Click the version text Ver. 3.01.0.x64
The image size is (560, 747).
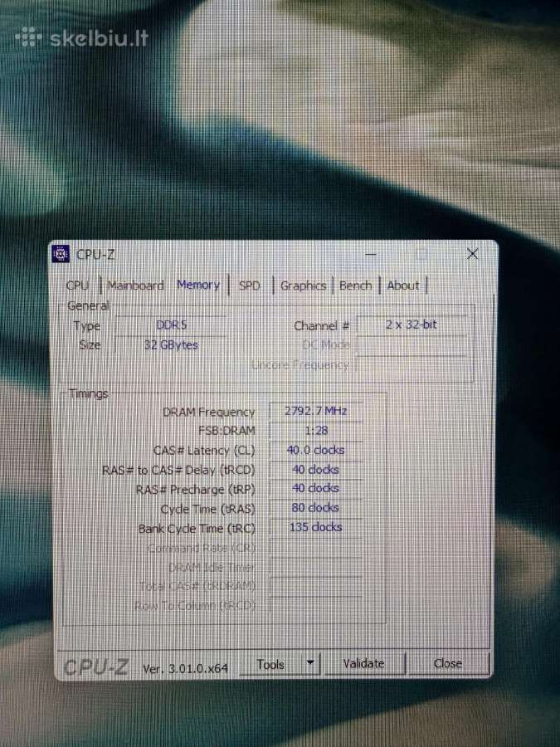click(x=185, y=668)
